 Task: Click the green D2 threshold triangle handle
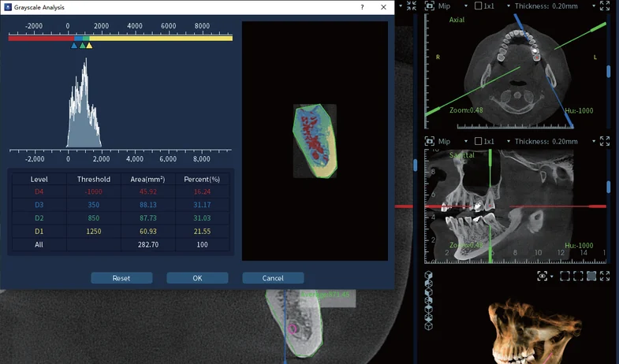(x=83, y=46)
